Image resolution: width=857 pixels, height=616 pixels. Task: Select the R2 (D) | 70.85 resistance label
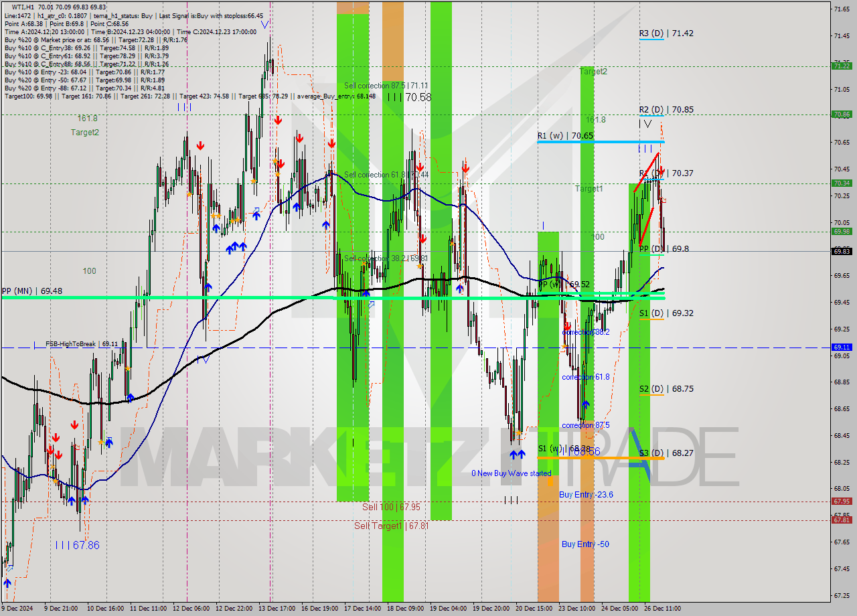click(x=666, y=109)
